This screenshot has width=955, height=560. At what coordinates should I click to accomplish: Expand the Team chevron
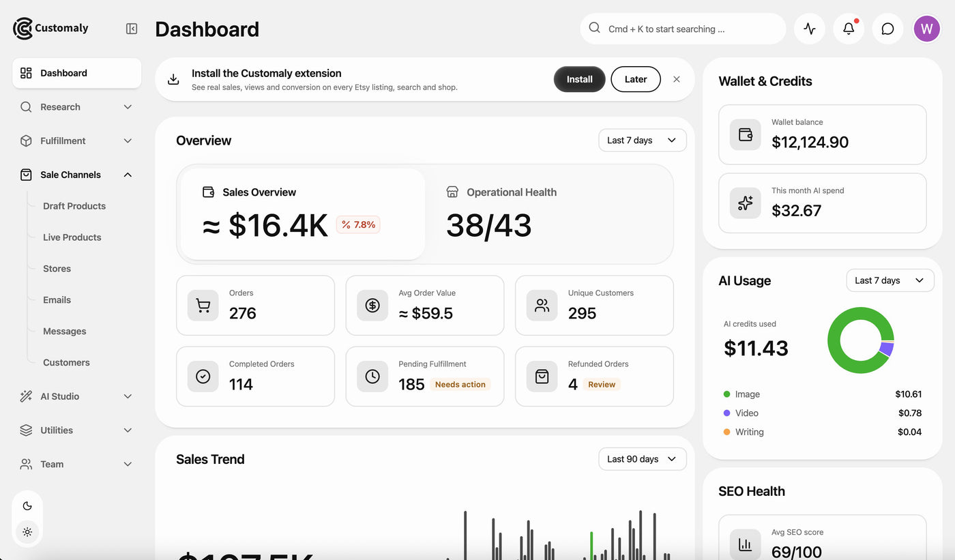128,464
